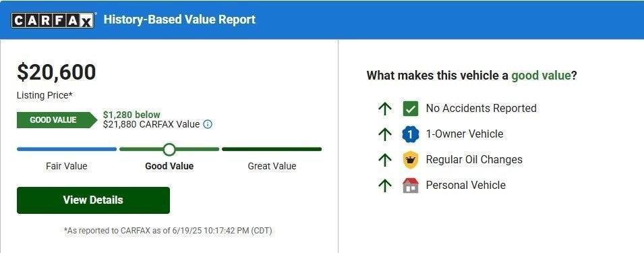
Task: Click the blue Fair Value bar segment
Action: (x=67, y=149)
